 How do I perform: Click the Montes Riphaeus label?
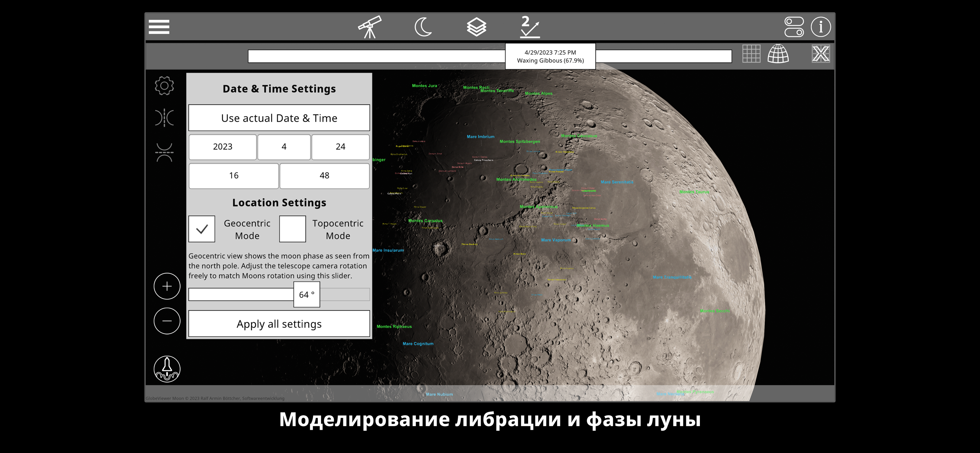click(x=394, y=326)
